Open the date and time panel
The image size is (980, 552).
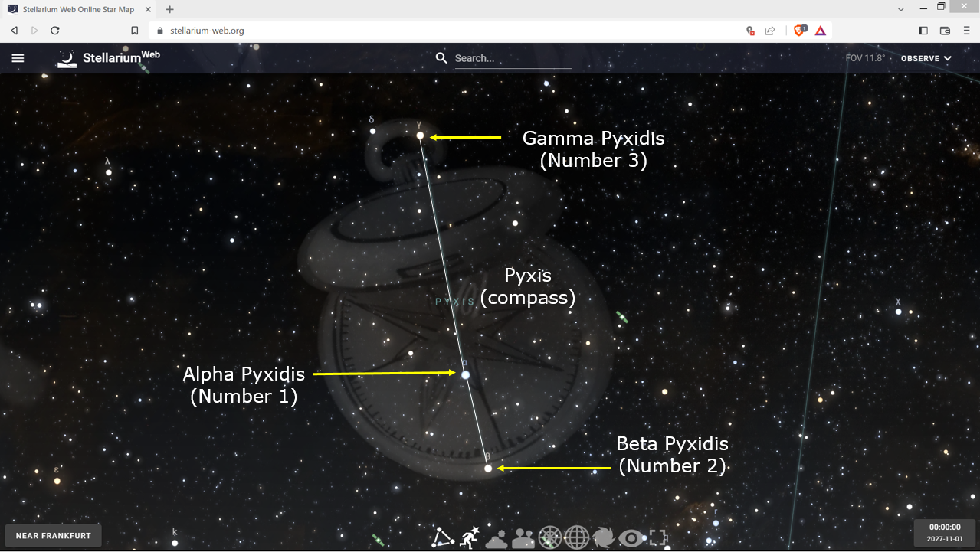point(945,533)
